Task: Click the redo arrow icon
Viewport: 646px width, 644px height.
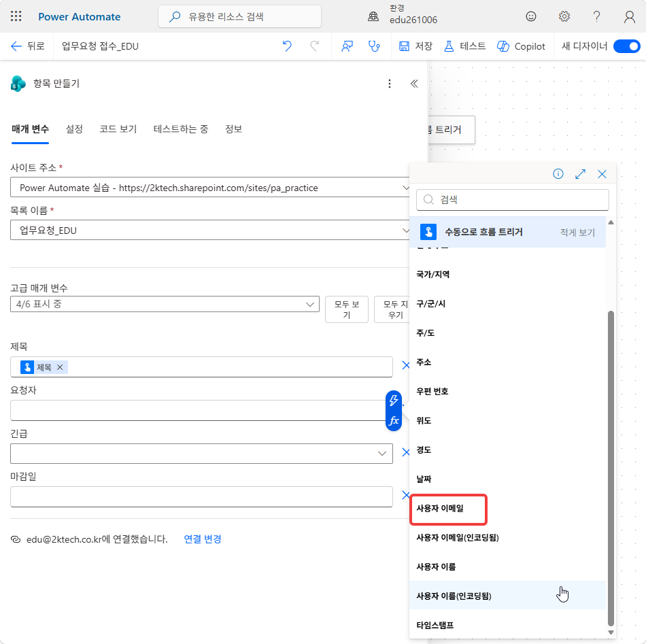Action: [x=314, y=46]
